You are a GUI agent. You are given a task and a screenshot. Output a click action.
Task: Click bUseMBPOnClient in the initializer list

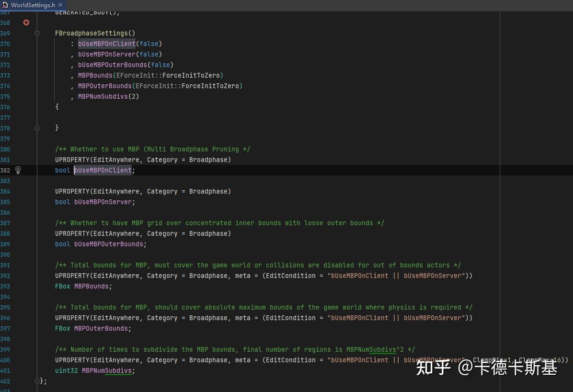pyautogui.click(x=107, y=44)
